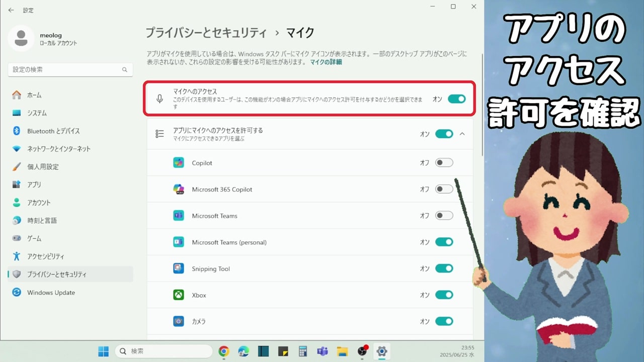Minimize the Settings window
This screenshot has width=644, height=362.
point(433,7)
